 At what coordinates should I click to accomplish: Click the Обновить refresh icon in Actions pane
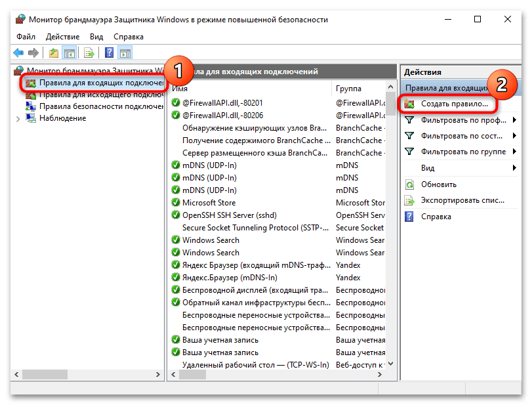point(408,184)
